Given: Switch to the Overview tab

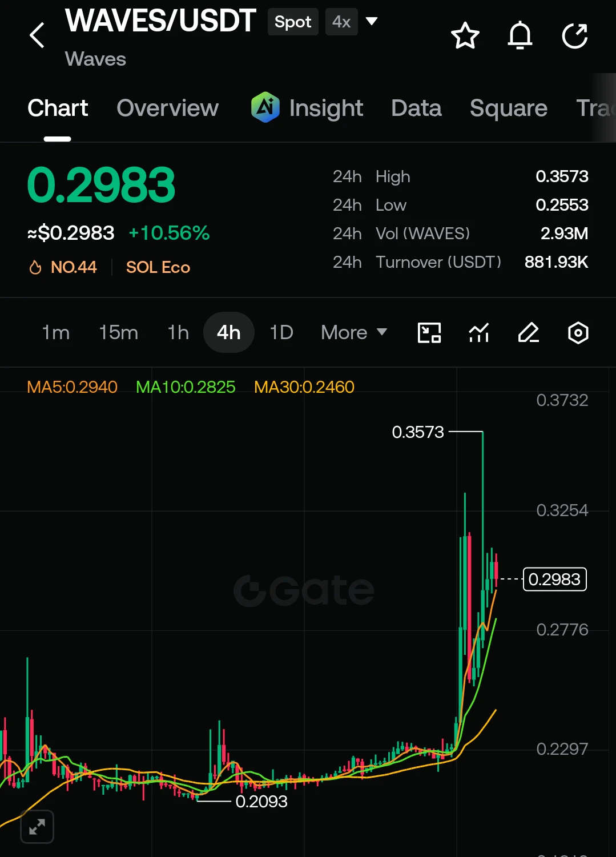Looking at the screenshot, I should point(167,108).
